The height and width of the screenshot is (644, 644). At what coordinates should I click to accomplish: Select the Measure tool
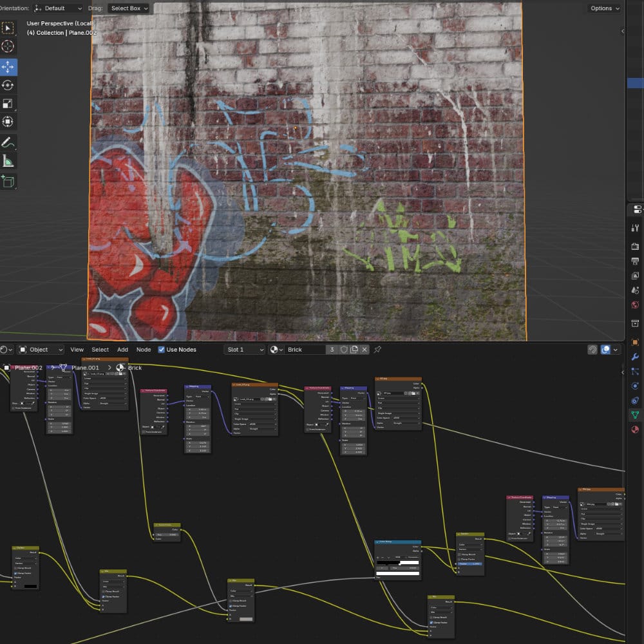[8, 161]
